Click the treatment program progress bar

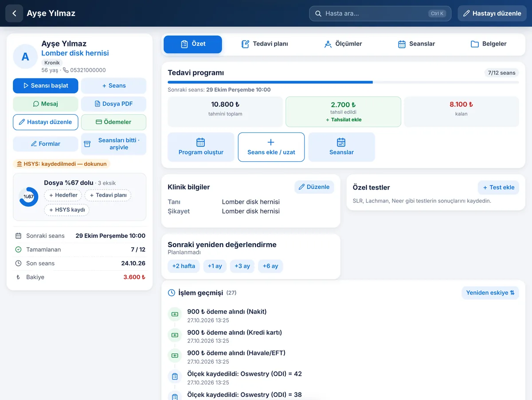point(343,82)
